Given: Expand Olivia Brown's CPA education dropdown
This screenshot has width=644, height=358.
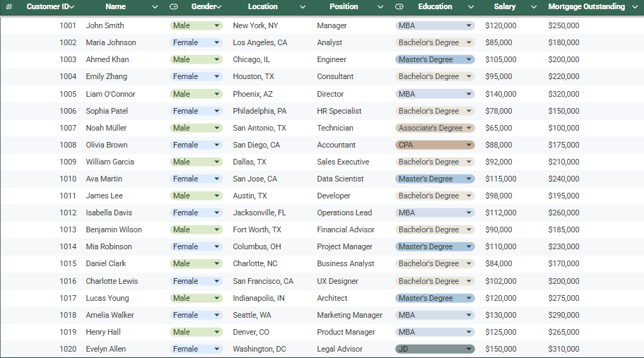Looking at the screenshot, I should 469,145.
